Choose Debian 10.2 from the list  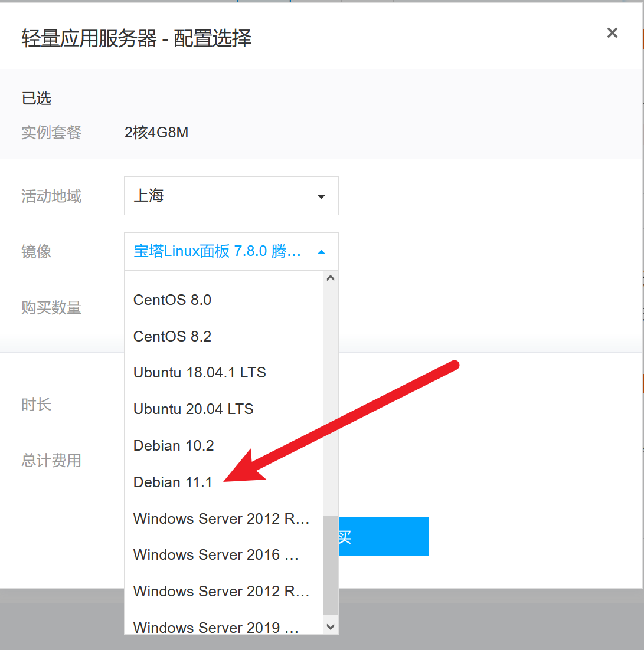click(x=223, y=446)
